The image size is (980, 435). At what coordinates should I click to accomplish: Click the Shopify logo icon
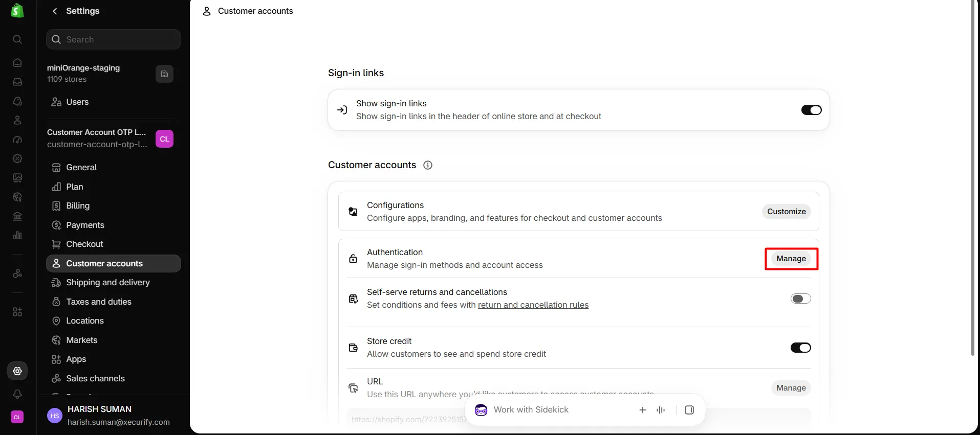tap(17, 11)
